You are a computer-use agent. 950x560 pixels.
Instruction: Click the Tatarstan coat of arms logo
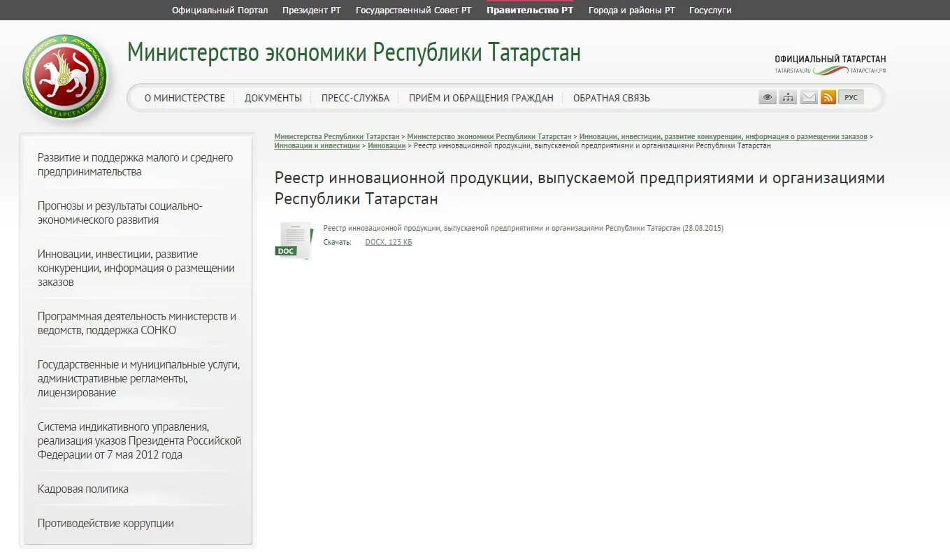66,78
